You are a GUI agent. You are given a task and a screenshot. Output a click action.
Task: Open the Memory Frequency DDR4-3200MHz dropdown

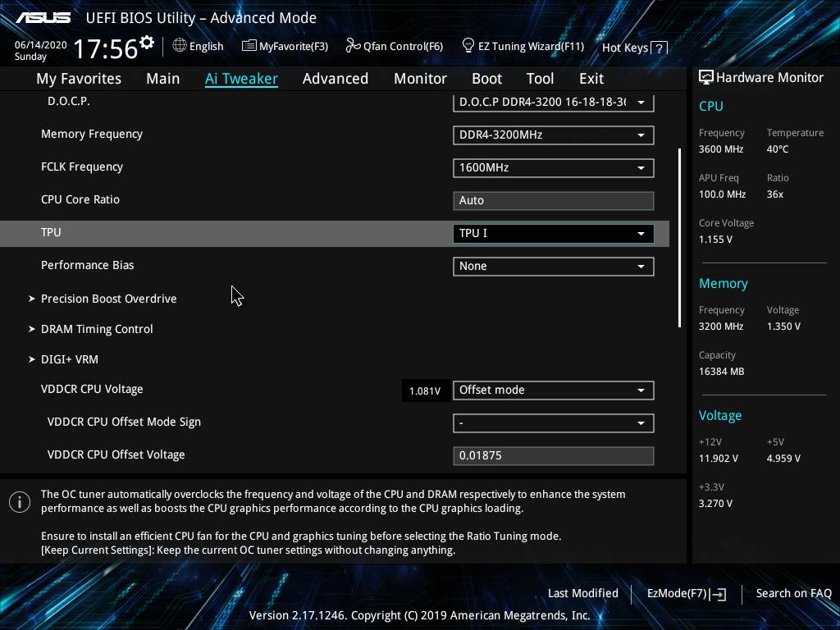[554, 135]
